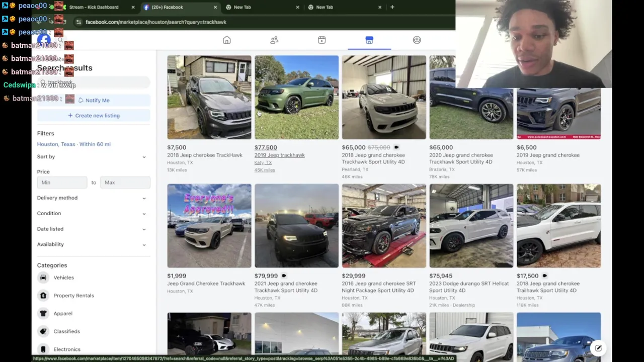644x362 pixels.
Task: Open green $77,500 2019 trackhawk photo
Action: 296,97
